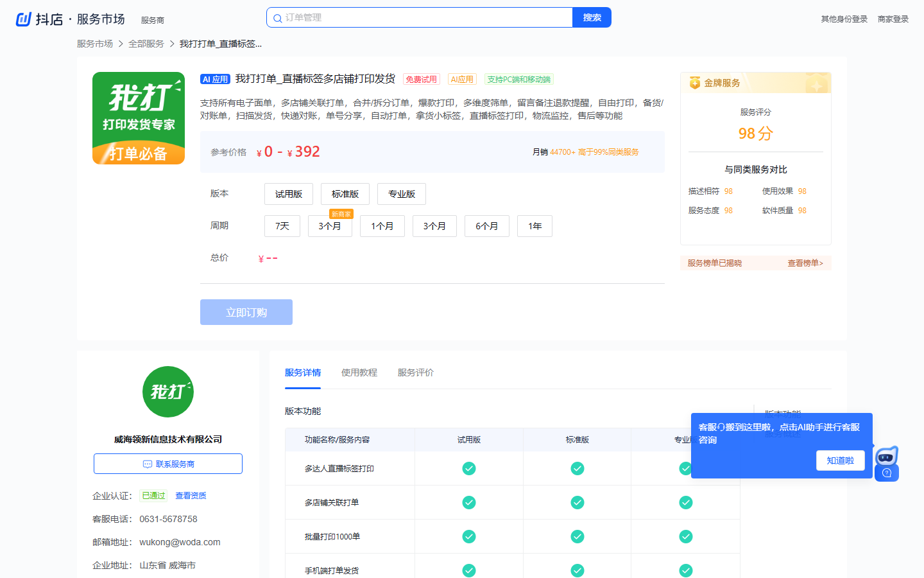924x578 pixels.
Task: Click checkmark for 手机端打单发货 标准版
Action: [577, 570]
